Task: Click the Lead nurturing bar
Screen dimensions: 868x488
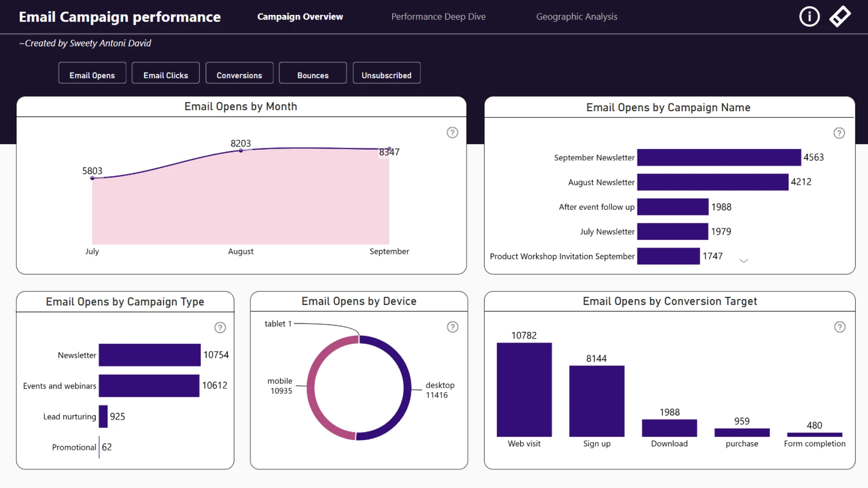Action: (x=103, y=417)
